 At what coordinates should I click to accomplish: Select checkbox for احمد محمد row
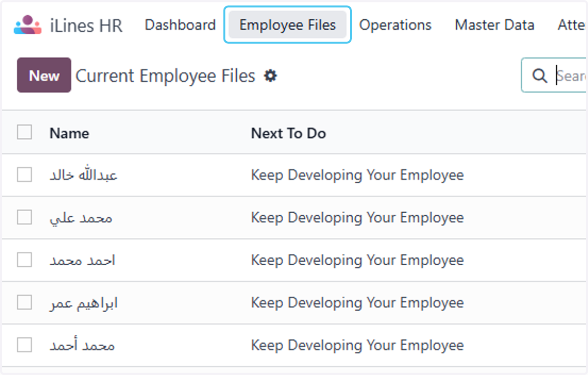pyautogui.click(x=24, y=260)
